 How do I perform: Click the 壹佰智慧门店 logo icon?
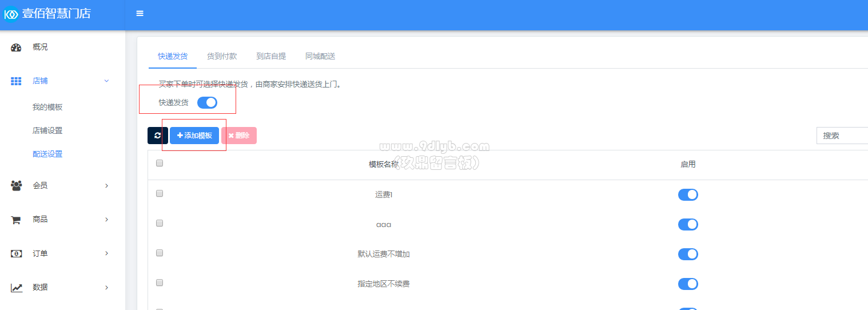coord(11,14)
